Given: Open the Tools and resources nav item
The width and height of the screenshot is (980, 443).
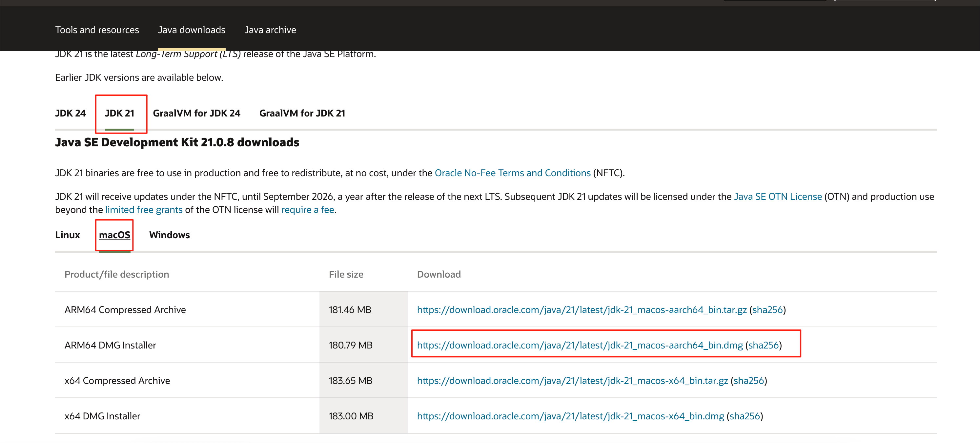Looking at the screenshot, I should pyautogui.click(x=97, y=30).
